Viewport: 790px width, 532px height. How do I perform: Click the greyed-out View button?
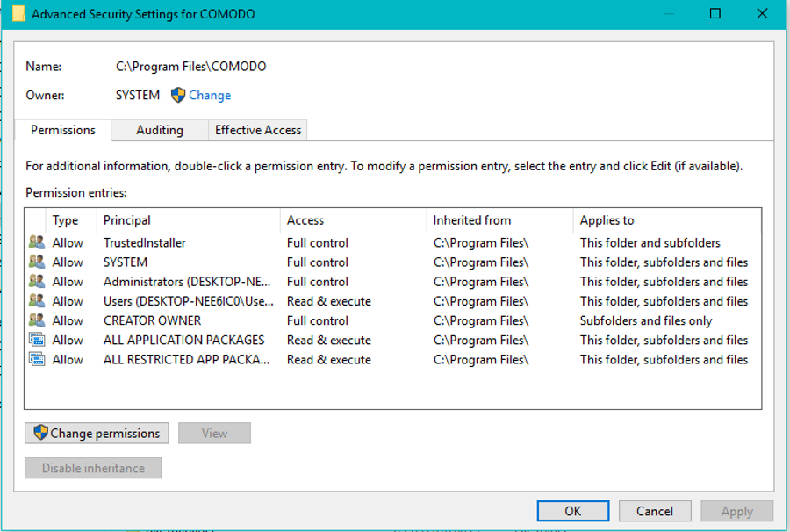215,434
